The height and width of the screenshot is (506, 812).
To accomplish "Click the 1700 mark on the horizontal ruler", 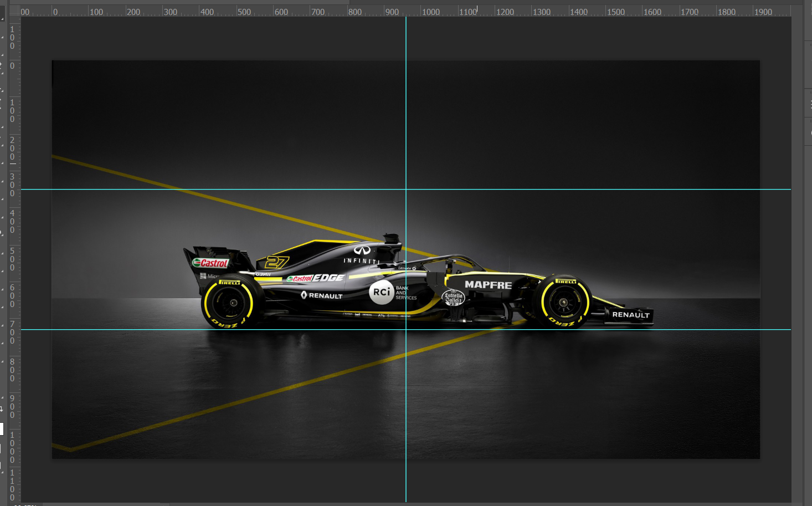I will click(x=690, y=12).
